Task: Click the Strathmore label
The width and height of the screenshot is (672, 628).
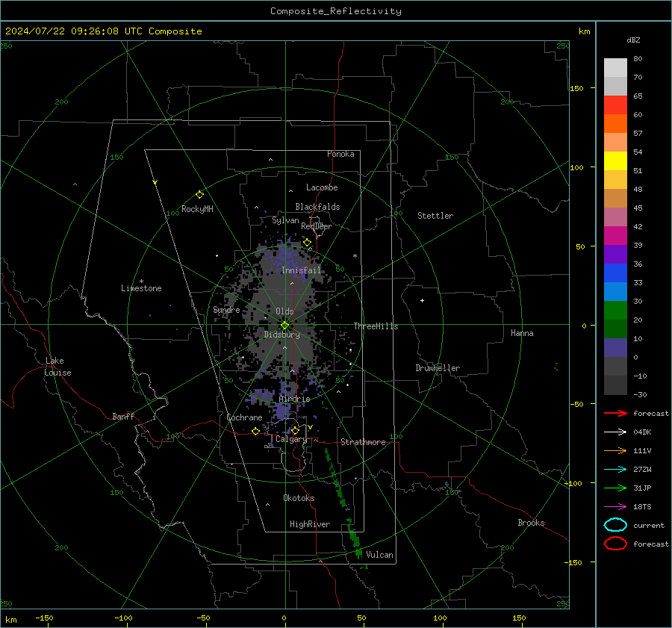Action: [x=363, y=442]
